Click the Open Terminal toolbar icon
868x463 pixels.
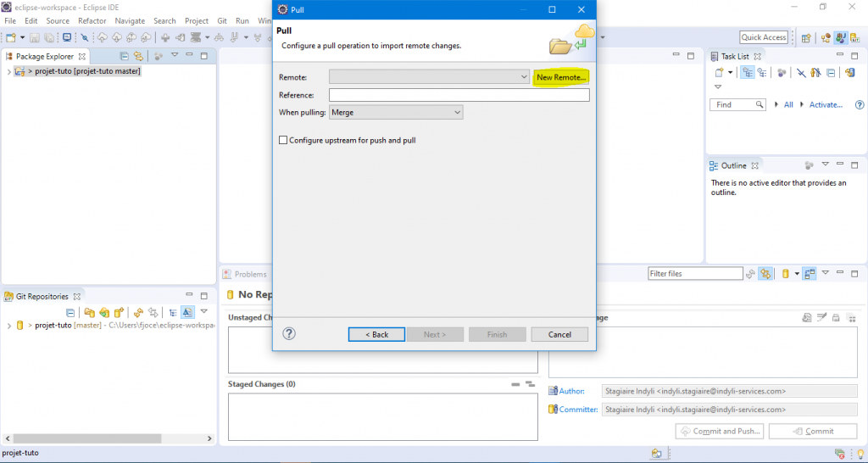67,37
